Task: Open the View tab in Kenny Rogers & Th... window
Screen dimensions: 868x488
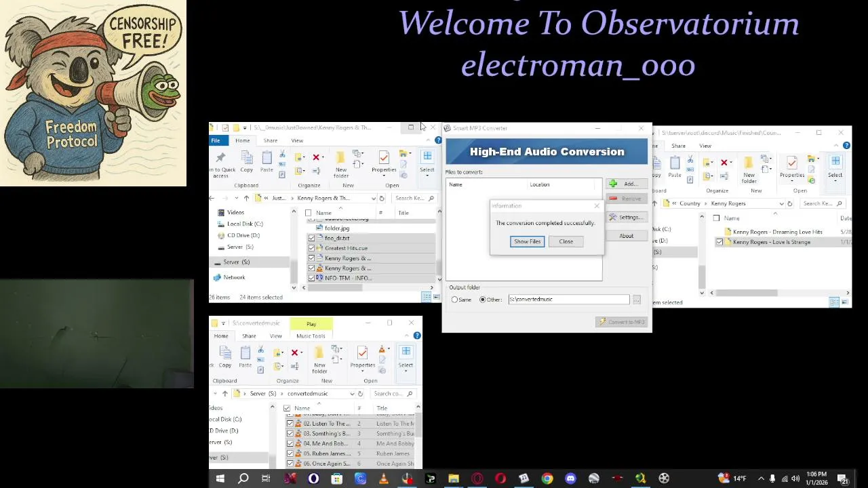Action: pyautogui.click(x=297, y=140)
